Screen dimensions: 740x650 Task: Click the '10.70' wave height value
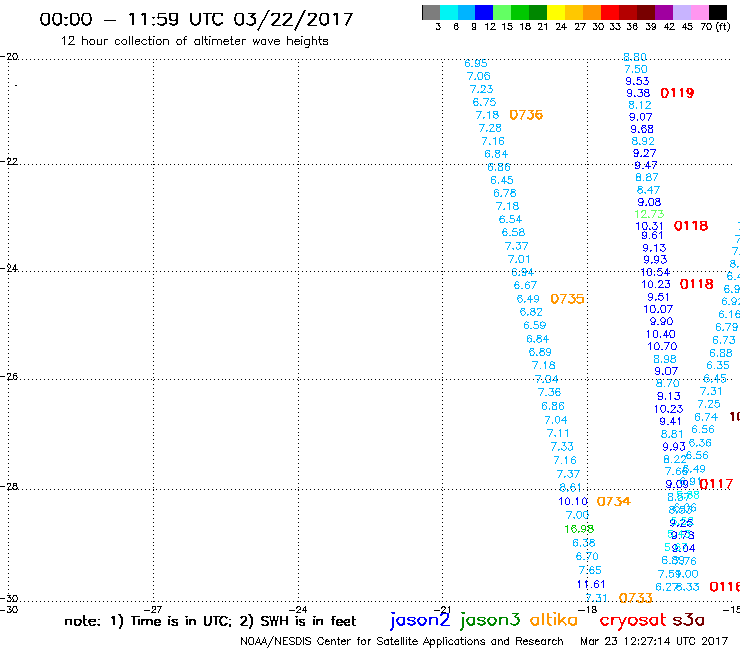click(x=662, y=346)
